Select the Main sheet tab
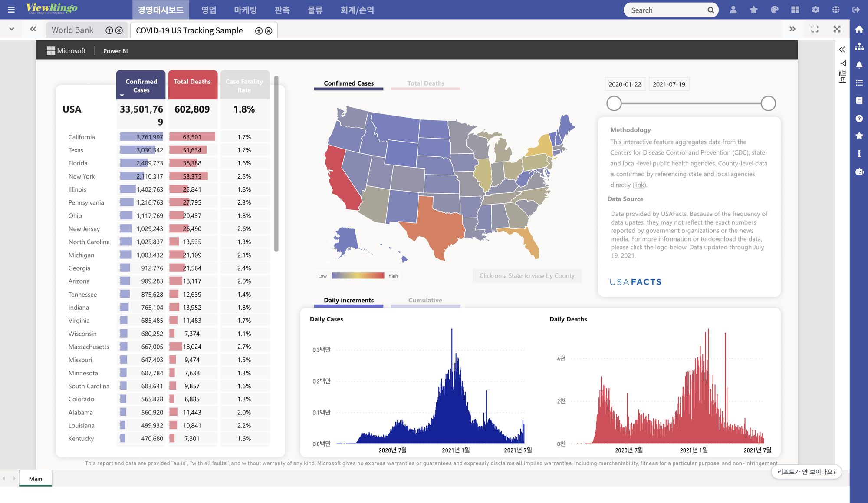 click(x=36, y=478)
